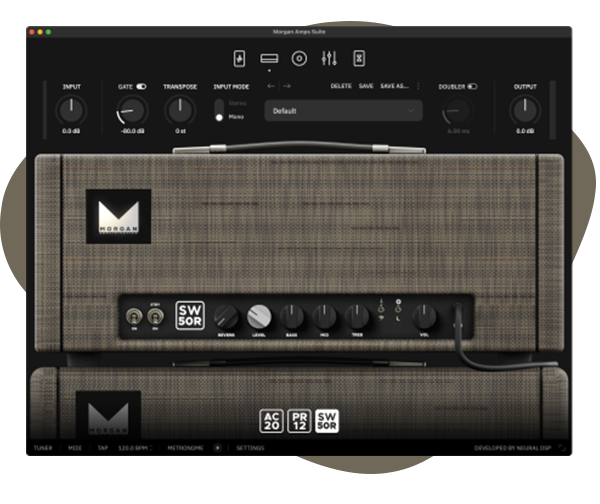Click the TRANSPOSE knob
Image resolution: width=600 pixels, height=504 pixels.
pos(180,110)
